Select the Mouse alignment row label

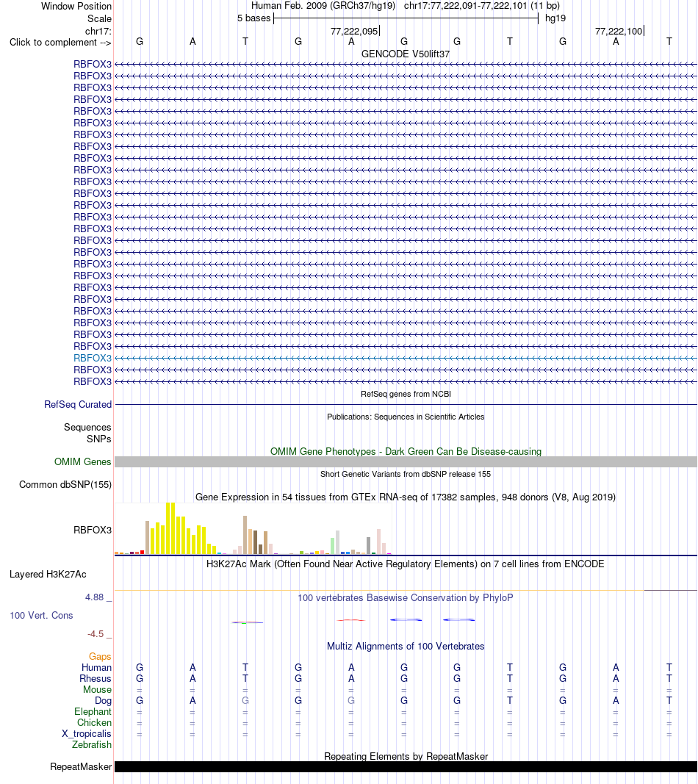(x=98, y=689)
